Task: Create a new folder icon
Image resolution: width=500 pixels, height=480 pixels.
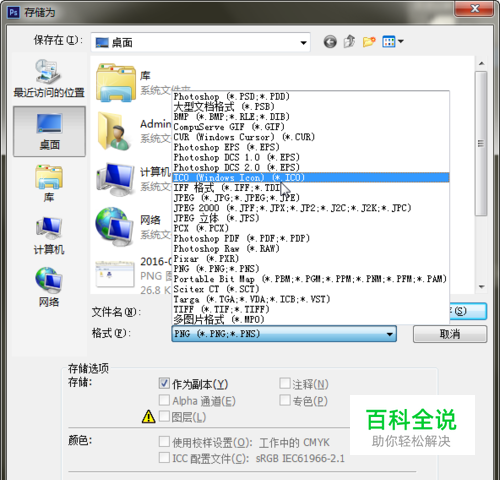Action: (369, 42)
